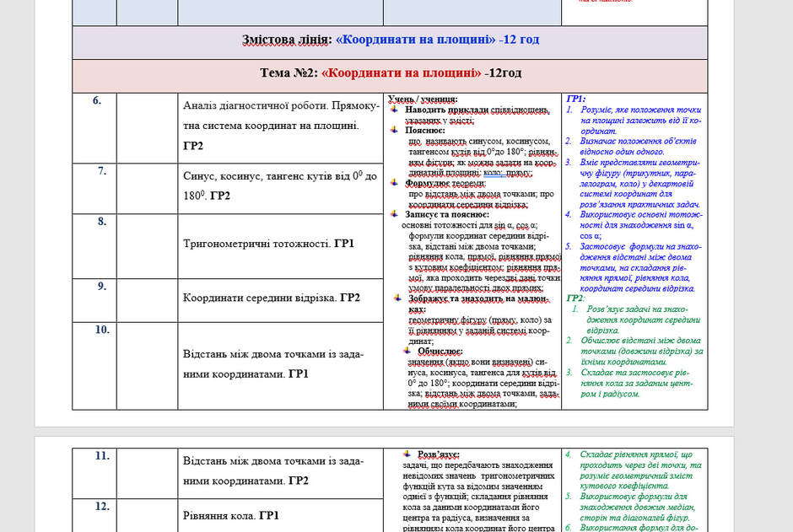The height and width of the screenshot is (532, 793).
Task: Click the arrow bullet icon before 'Обчислює:'
Action: [x=407, y=350]
